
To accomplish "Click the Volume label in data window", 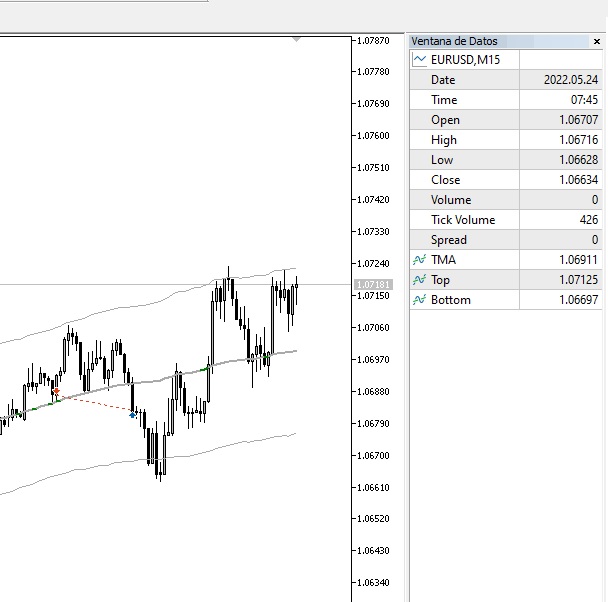I will pos(451,200).
